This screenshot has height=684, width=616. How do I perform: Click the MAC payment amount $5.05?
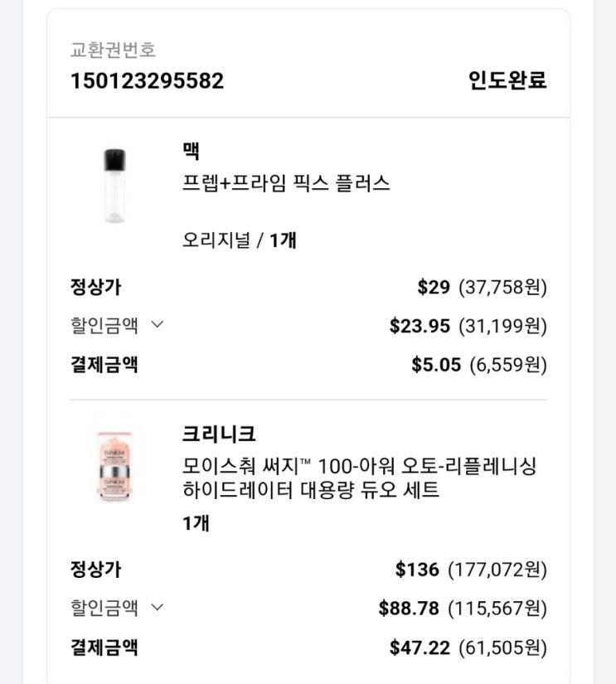pos(436,365)
